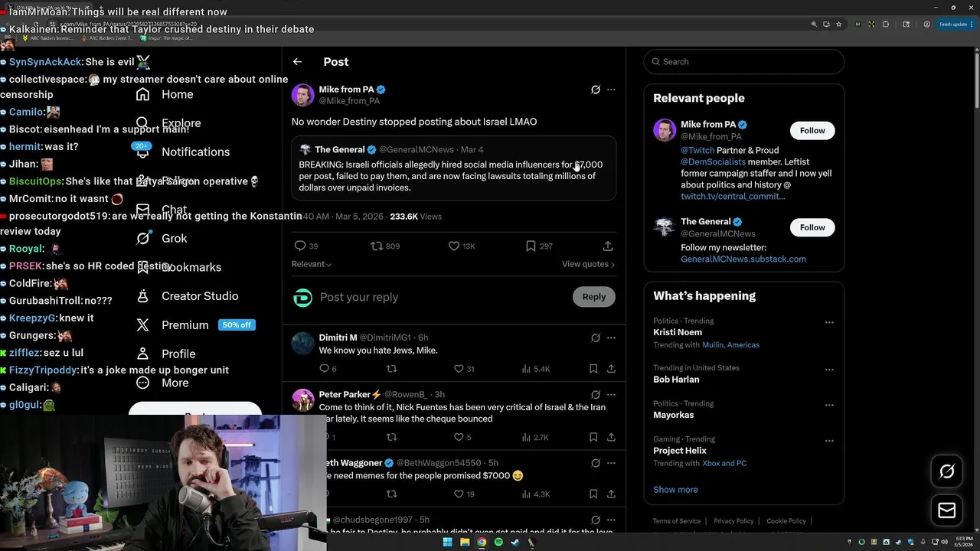The height and width of the screenshot is (551, 980).
Task: Open more options on Beth Waggoner's reply
Action: point(611,463)
